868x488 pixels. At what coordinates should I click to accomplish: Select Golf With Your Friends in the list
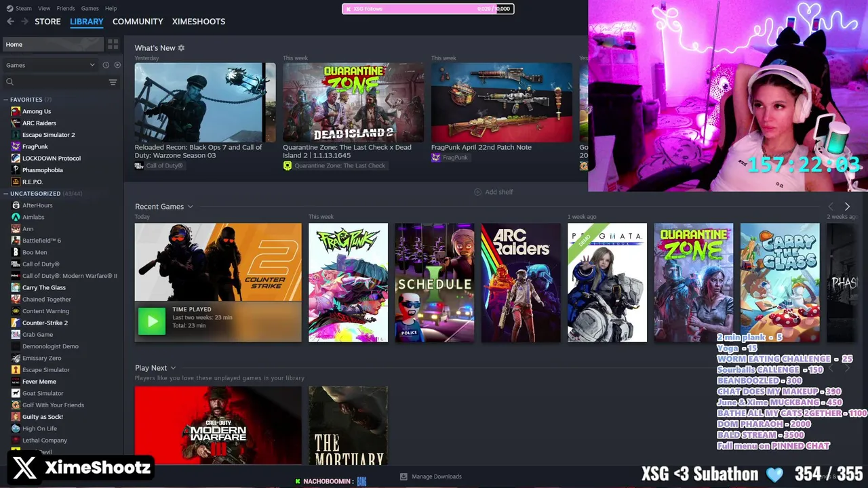53,405
